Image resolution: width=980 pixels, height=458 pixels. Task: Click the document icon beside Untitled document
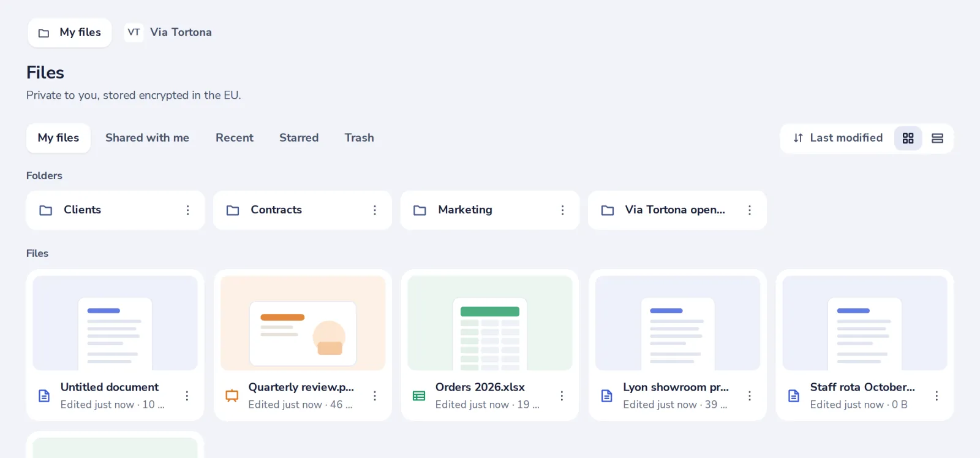(x=44, y=396)
